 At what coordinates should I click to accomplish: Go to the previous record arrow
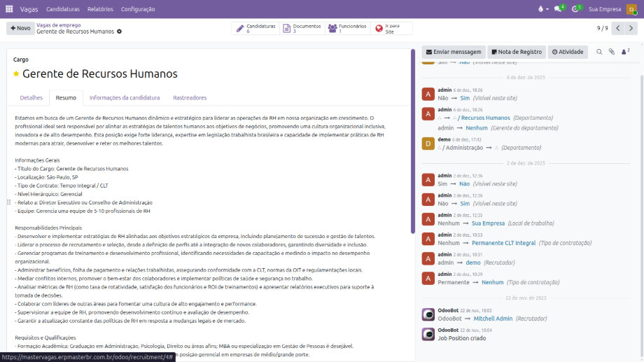point(618,28)
